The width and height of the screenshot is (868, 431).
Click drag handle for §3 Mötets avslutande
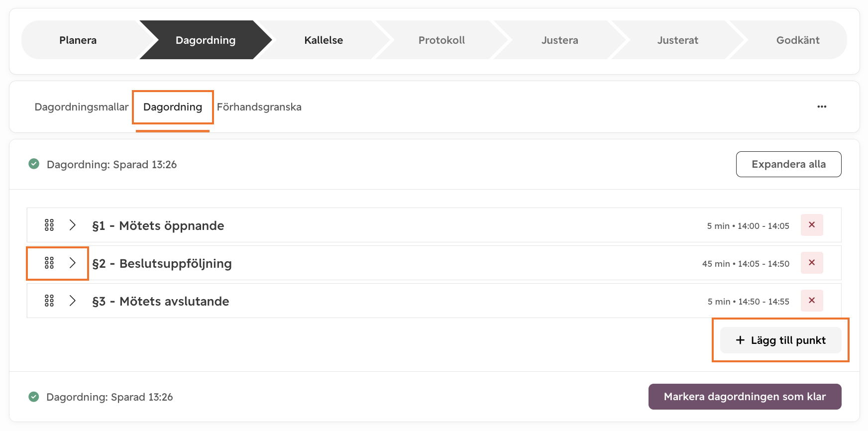(x=49, y=301)
